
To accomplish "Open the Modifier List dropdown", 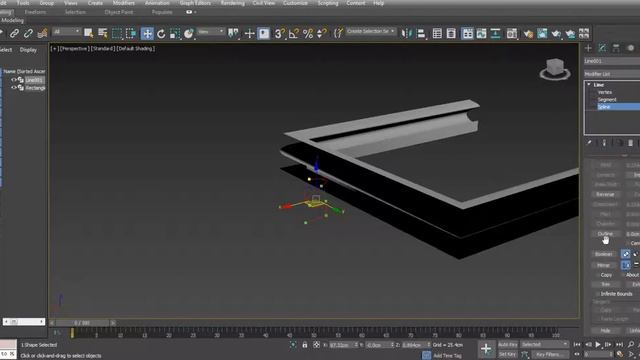I will coord(612,74).
